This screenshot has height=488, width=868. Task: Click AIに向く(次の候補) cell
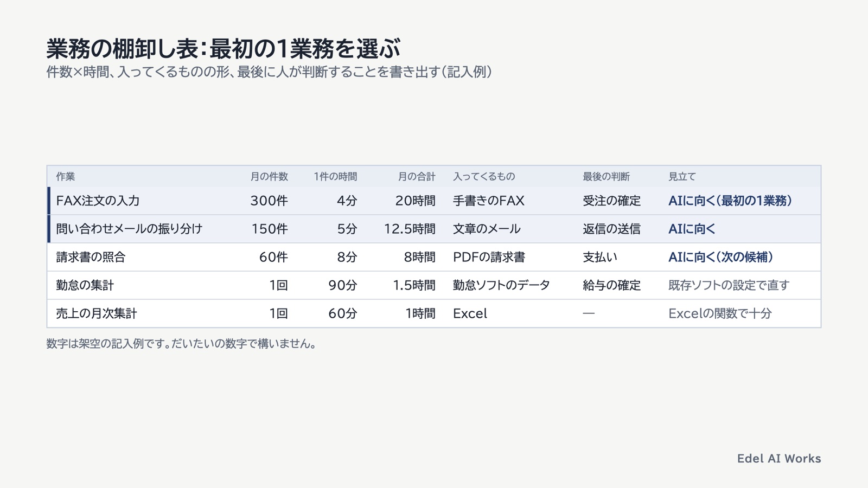click(721, 257)
